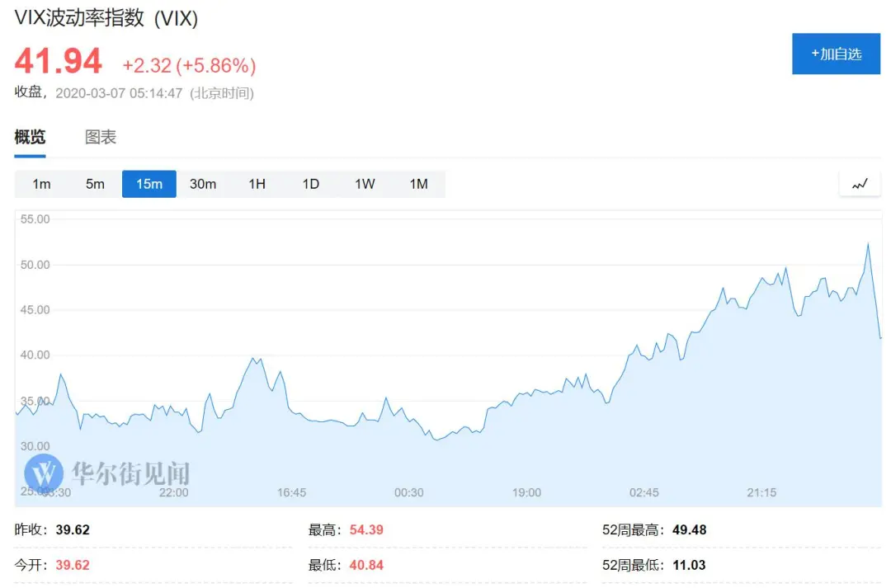Switch to 1W weekly interval
This screenshot has height=588, width=891.
click(x=365, y=184)
